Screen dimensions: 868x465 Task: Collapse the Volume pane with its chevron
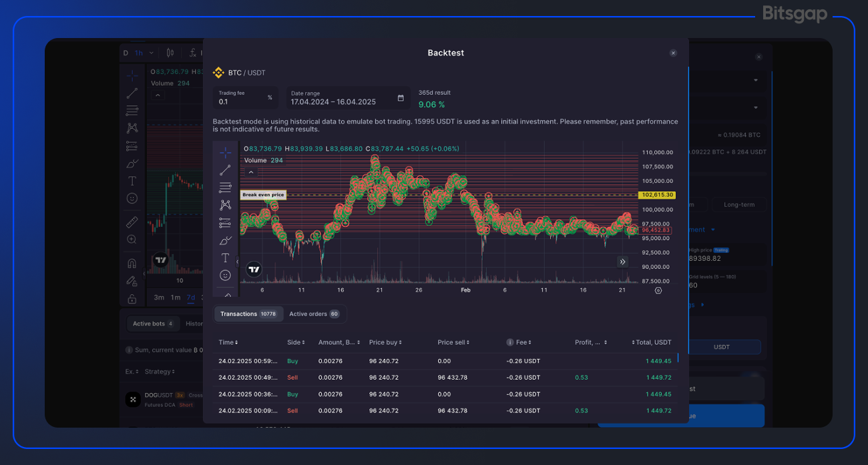(252, 171)
